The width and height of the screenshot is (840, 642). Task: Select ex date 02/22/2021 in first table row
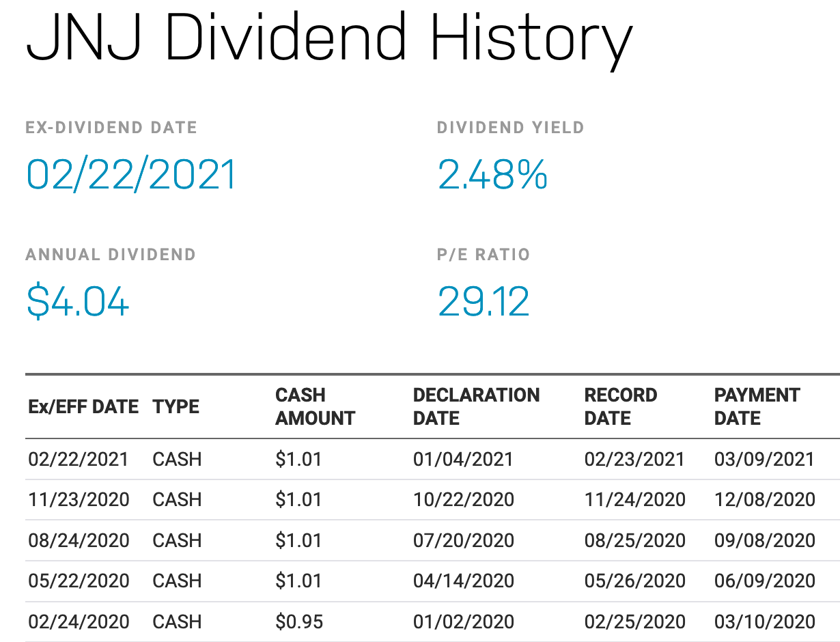click(79, 459)
